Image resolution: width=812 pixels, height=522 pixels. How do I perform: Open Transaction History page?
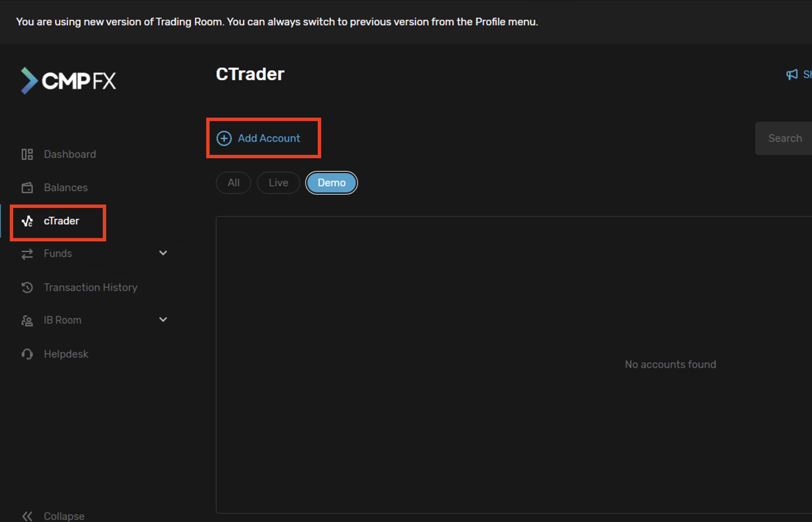(91, 287)
